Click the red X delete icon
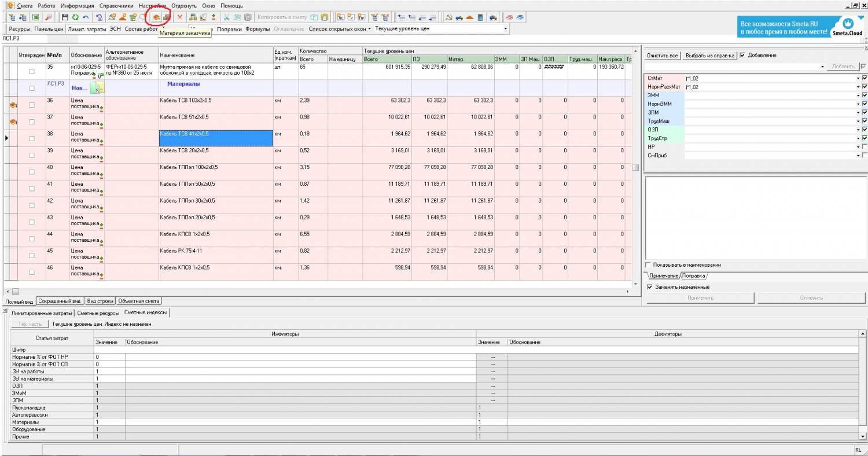This screenshot has height=456, width=868. 179,17
